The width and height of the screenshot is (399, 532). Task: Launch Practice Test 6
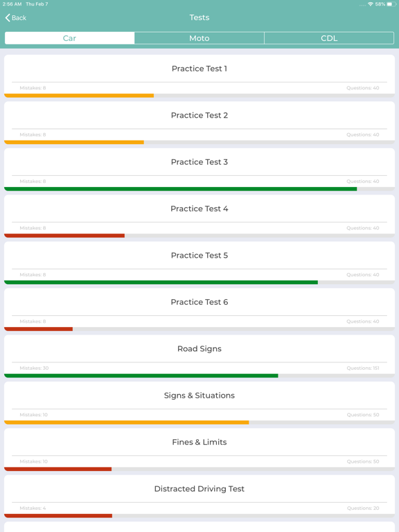click(199, 310)
